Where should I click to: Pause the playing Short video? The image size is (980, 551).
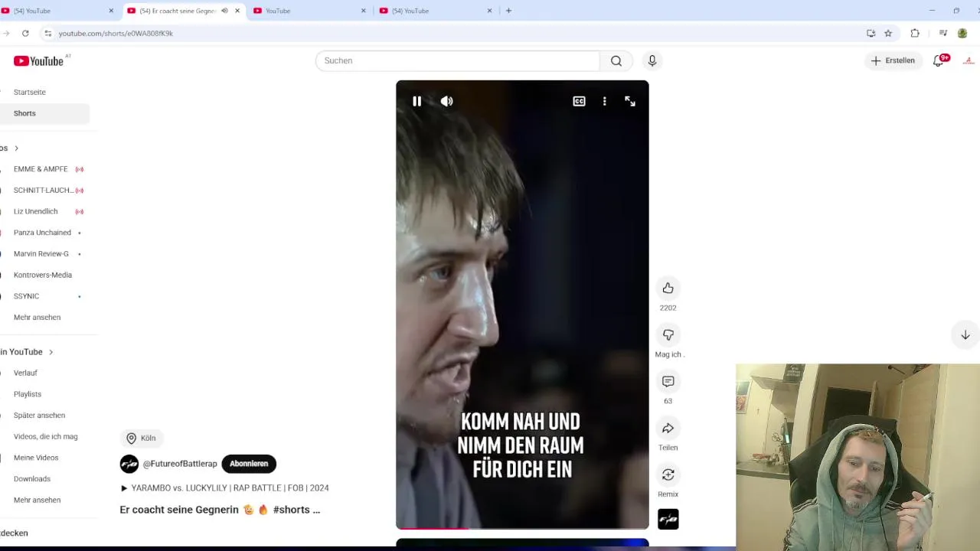coord(416,101)
